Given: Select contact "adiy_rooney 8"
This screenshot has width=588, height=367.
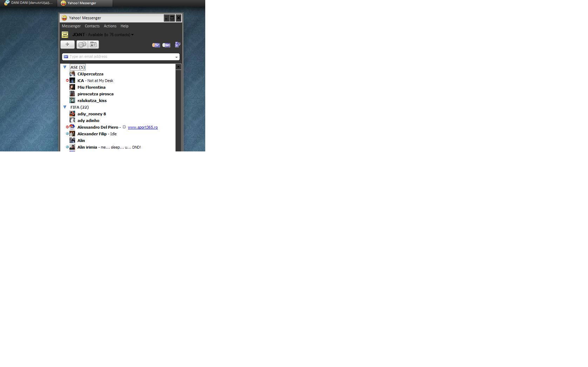Looking at the screenshot, I should [x=92, y=114].
